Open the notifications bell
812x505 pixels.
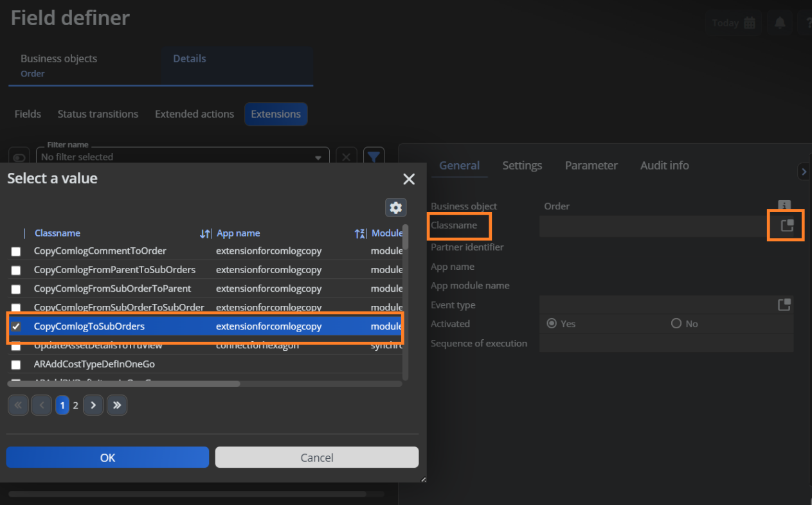[780, 23]
